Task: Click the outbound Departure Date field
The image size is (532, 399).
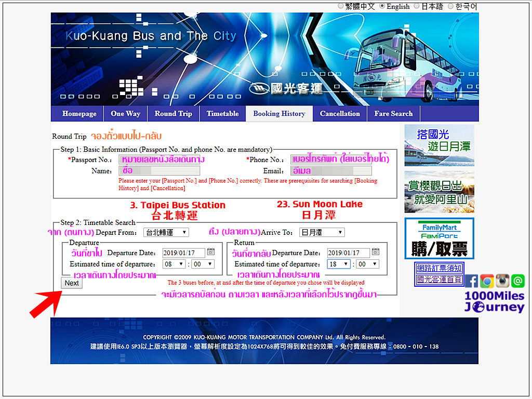Action: (183, 253)
